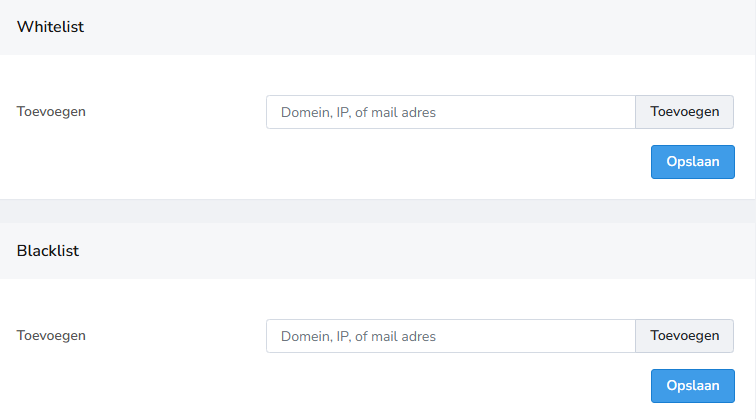Click gray divider between Whitelist and Blacklist
The height and width of the screenshot is (419, 756).
click(378, 211)
